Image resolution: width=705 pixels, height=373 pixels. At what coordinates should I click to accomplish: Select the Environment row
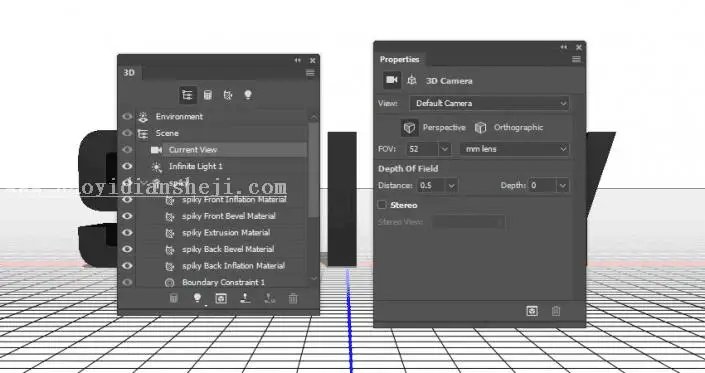(222, 116)
